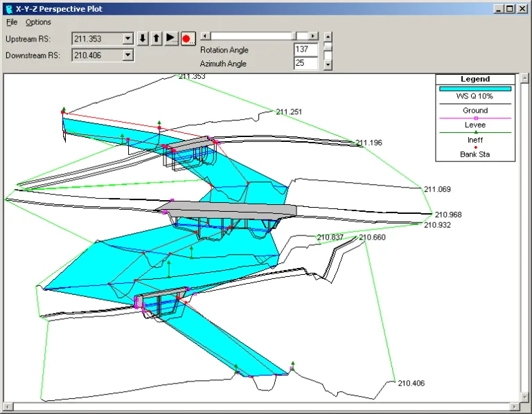532x414 pixels.
Task: Click cross section label 211.196
Action: point(369,143)
